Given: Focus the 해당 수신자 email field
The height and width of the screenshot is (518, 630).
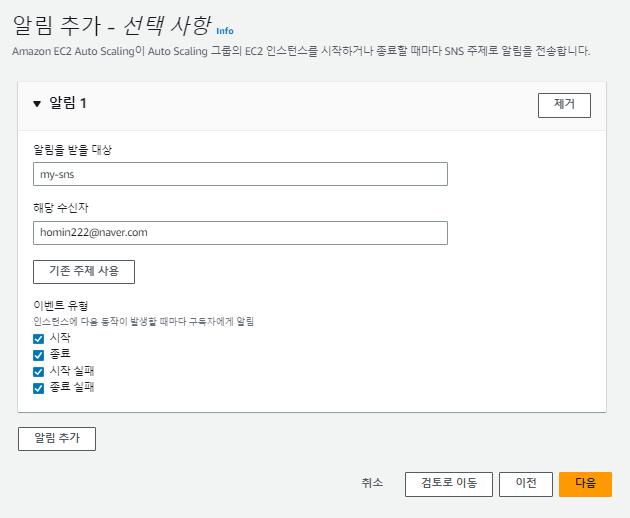Looking at the screenshot, I should pos(240,233).
